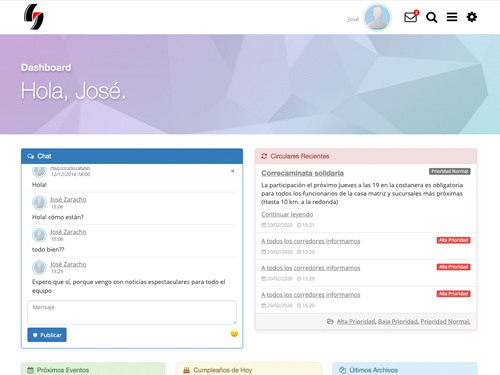Click Continuar leyendo link
This screenshot has height=375, width=500.
[287, 214]
